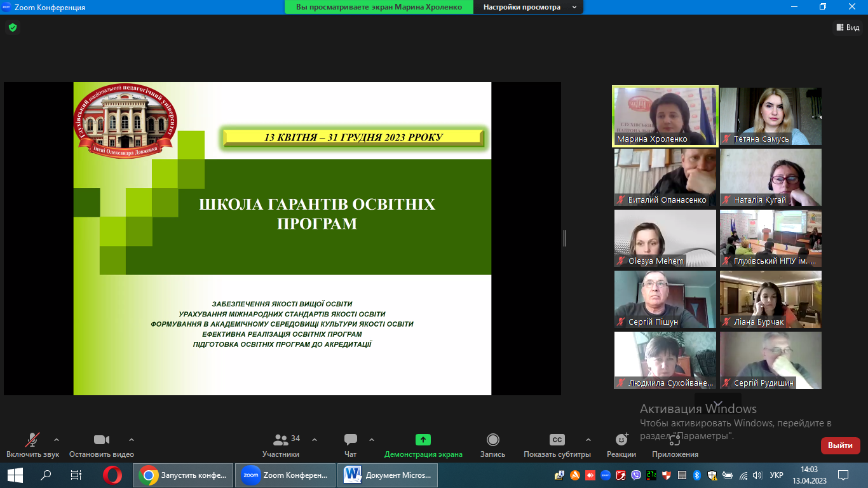
Task: Click Safely Remove Hardware tray icon
Action: [560, 475]
